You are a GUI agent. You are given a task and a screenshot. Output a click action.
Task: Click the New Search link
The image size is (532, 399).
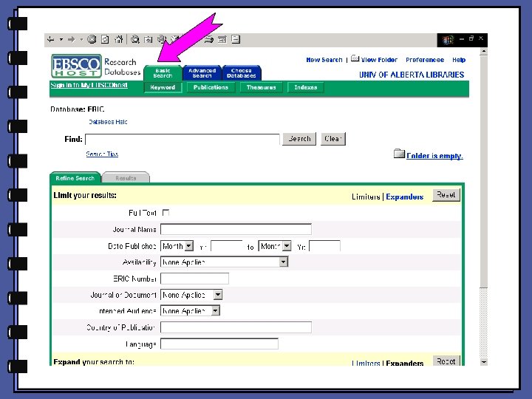point(324,60)
